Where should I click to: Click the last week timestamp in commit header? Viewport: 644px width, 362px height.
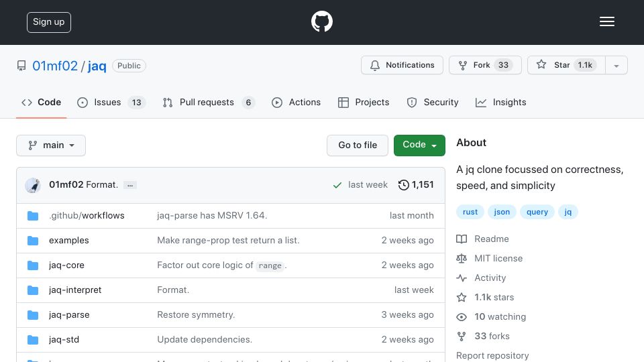pyautogui.click(x=368, y=185)
